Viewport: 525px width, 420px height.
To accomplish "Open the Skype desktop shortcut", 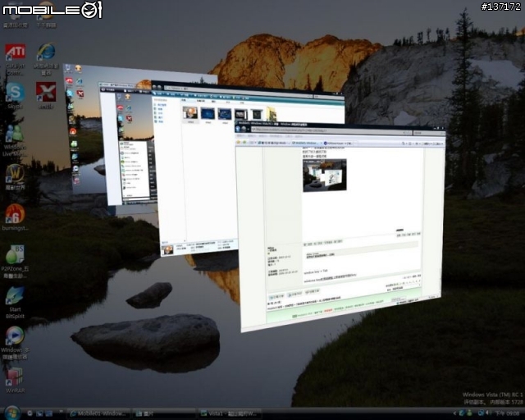I will pos(15,95).
